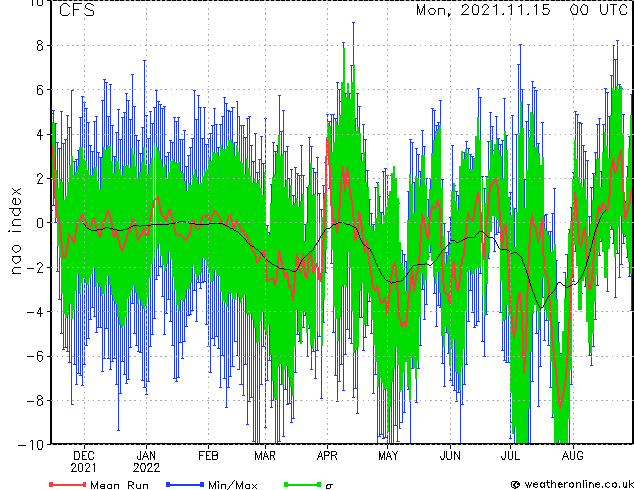Screen dimensions: 634x490
Task: Click the JUL month label
Action: point(510,456)
